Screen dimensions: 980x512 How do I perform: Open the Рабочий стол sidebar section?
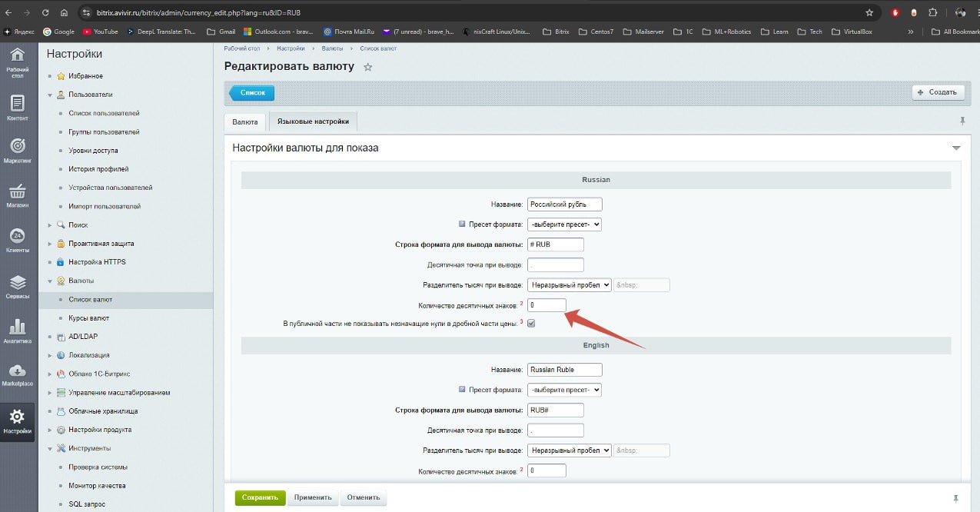coord(17,62)
